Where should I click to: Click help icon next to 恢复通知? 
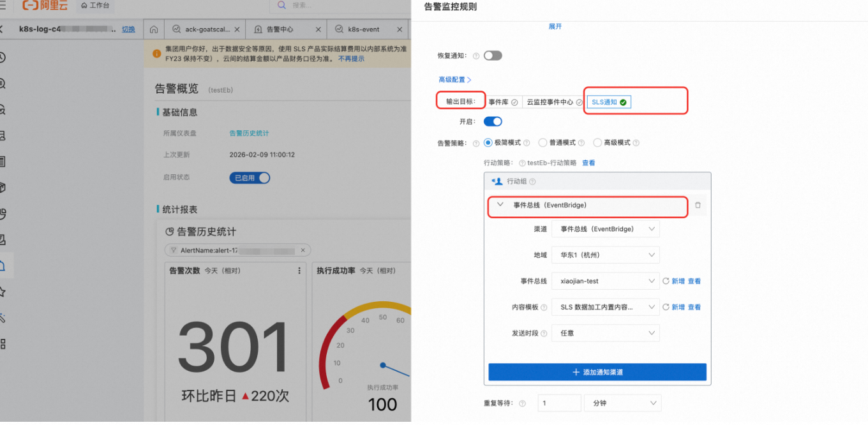click(x=475, y=56)
